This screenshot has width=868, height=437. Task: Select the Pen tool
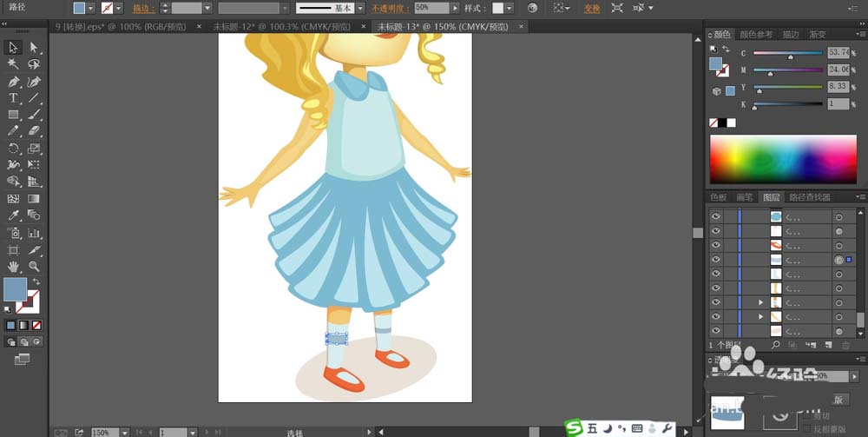(13, 82)
